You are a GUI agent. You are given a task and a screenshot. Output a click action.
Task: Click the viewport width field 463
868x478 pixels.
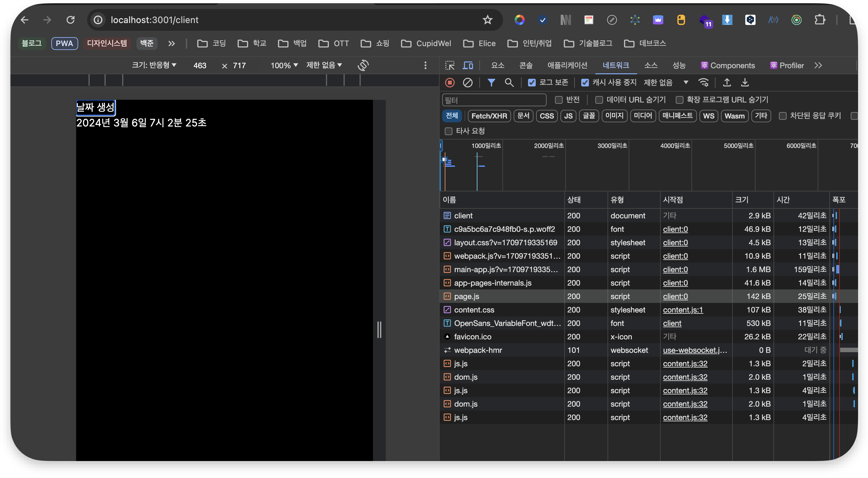[200, 65]
